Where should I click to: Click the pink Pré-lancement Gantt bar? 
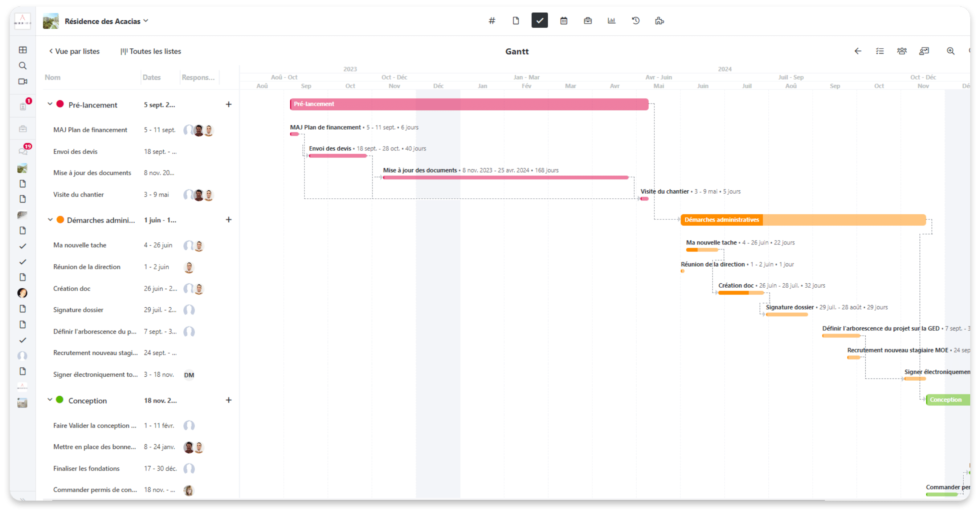469,104
